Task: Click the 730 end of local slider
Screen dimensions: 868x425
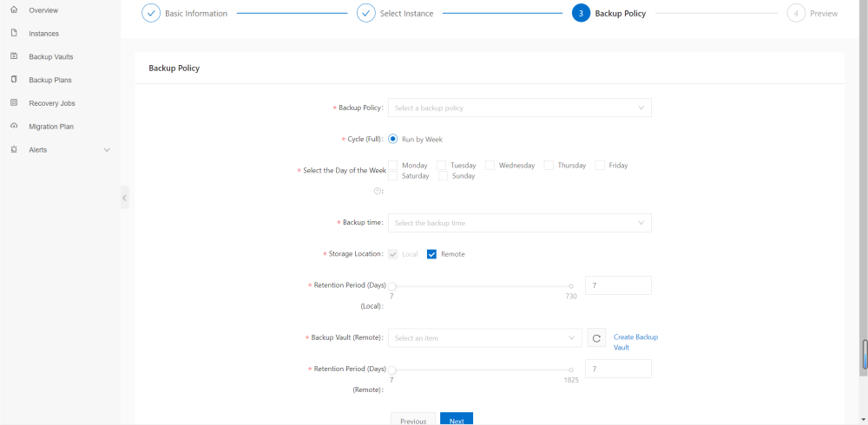Action: tap(571, 286)
